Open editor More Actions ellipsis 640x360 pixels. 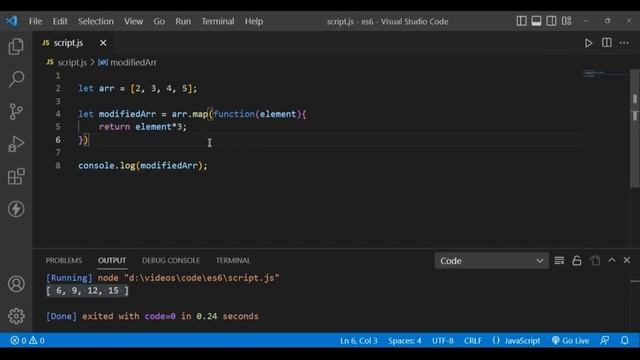pos(624,43)
